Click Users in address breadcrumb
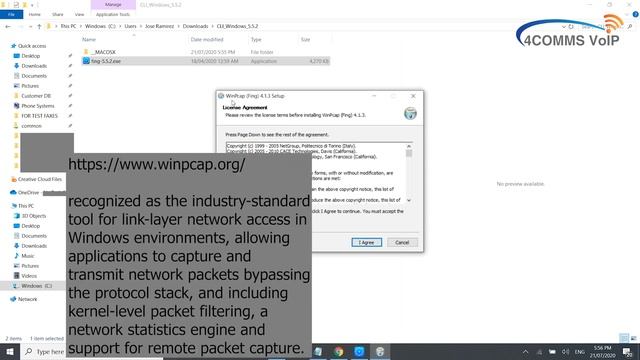Screen dimensions: 640x360 [x=131, y=26]
